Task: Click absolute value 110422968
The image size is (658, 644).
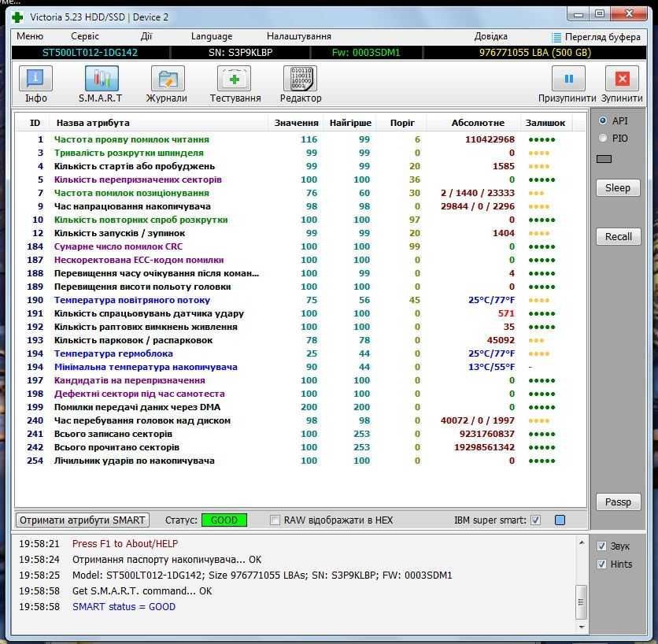Action: pyautogui.click(x=490, y=139)
